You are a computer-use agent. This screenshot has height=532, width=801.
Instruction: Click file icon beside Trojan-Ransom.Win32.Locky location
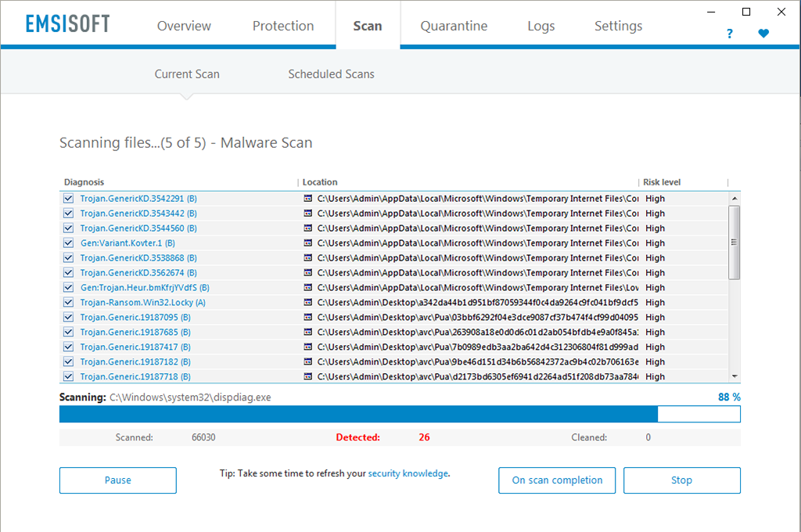(307, 302)
